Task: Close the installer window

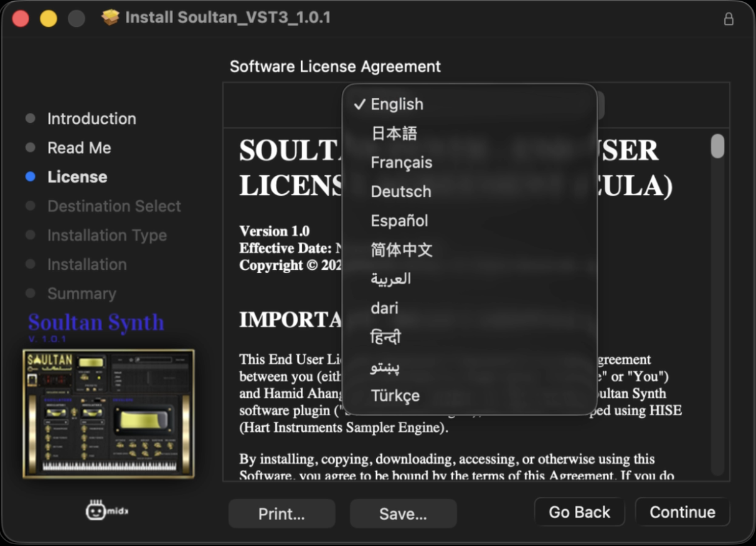Action: [21, 18]
